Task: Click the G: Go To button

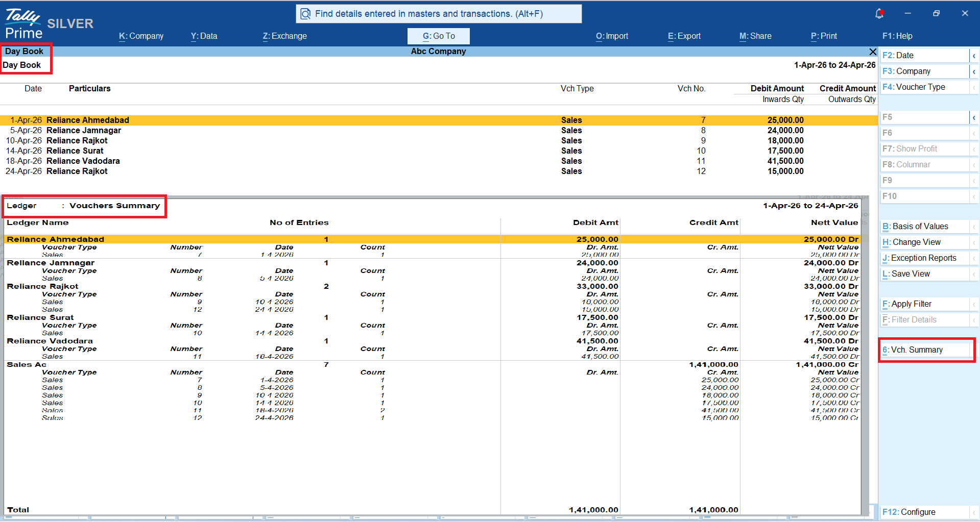Action: [x=439, y=36]
